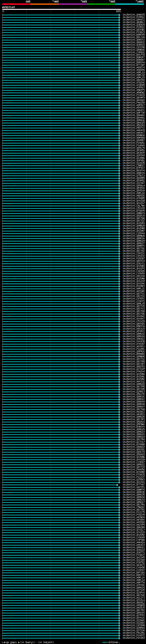Select the UniRef100_P33629 label
The height and width of the screenshot is (644, 146).
134,95
